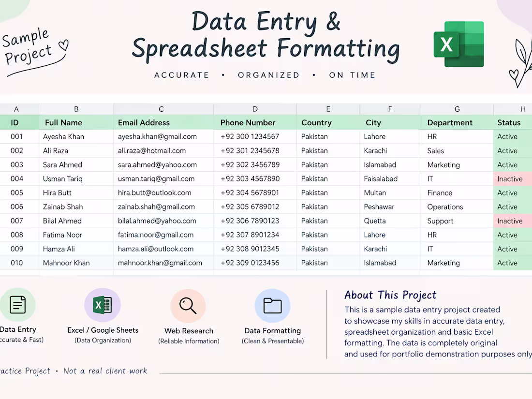The width and height of the screenshot is (532, 399).
Task: Click the Excel / Google Sheets icon
Action: (x=103, y=305)
